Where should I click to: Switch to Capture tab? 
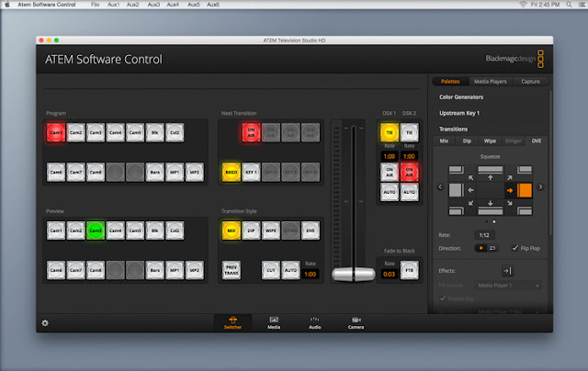530,82
